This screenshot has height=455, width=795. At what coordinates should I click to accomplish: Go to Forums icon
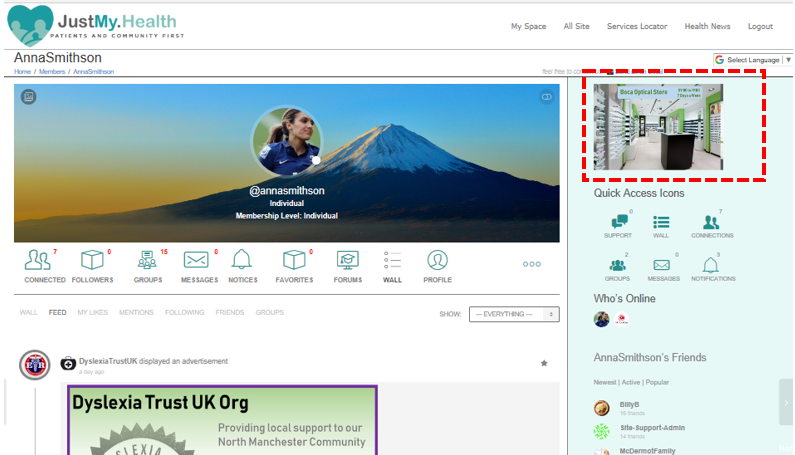(x=348, y=261)
